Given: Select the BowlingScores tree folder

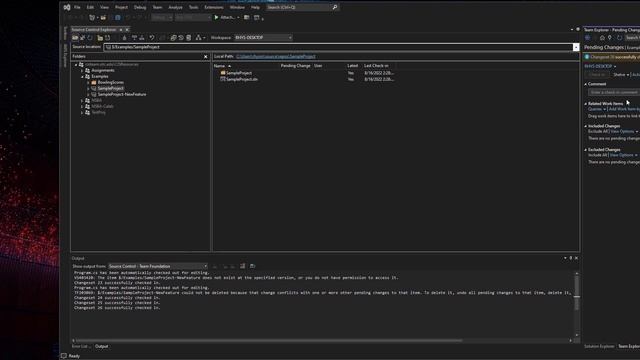Looking at the screenshot, I should (x=111, y=82).
